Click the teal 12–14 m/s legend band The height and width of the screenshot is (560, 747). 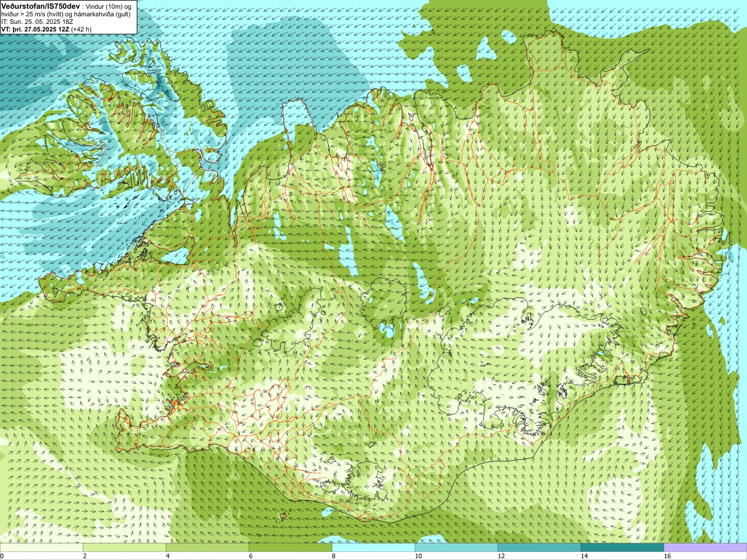[x=539, y=548]
